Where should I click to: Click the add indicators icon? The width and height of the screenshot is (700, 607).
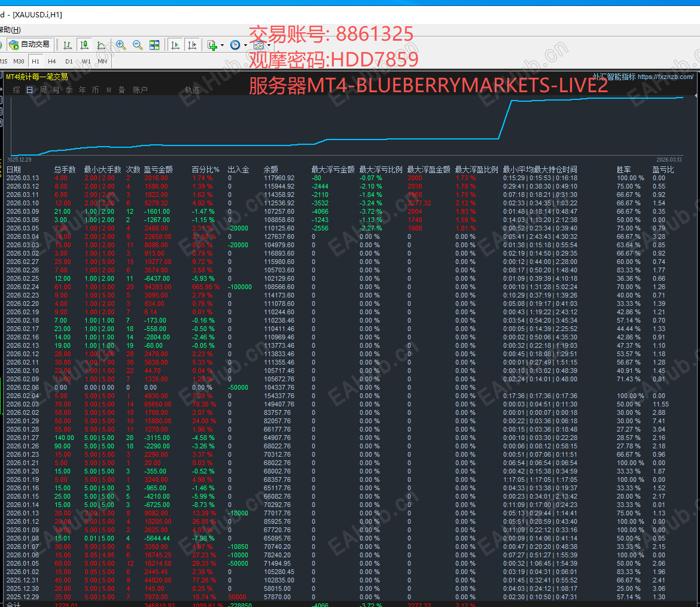pyautogui.click(x=212, y=45)
